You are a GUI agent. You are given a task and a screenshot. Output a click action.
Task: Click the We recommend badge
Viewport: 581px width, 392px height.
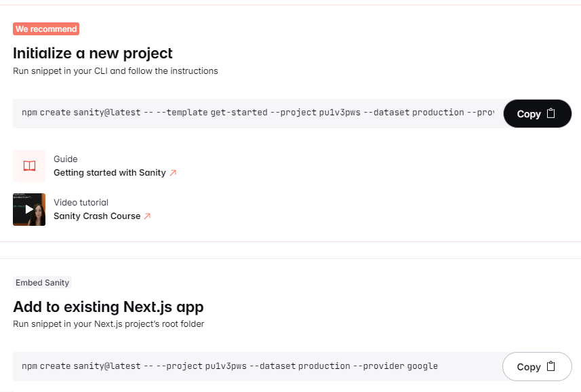point(46,29)
